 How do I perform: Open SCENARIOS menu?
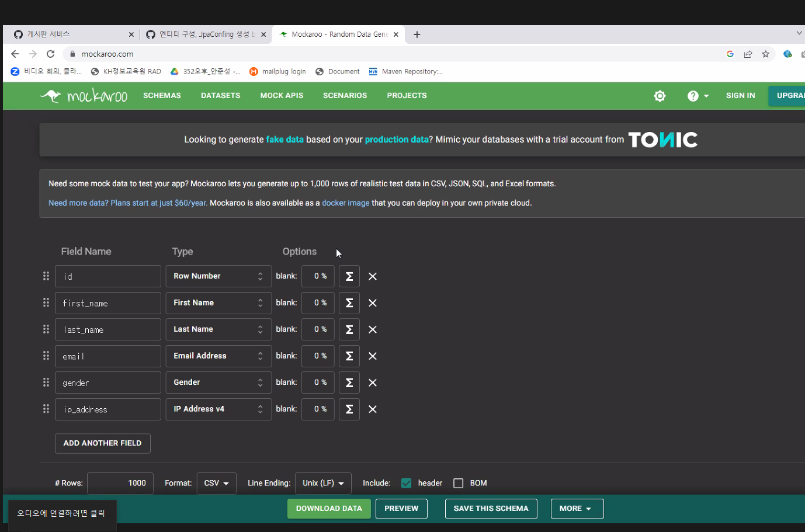tap(345, 96)
